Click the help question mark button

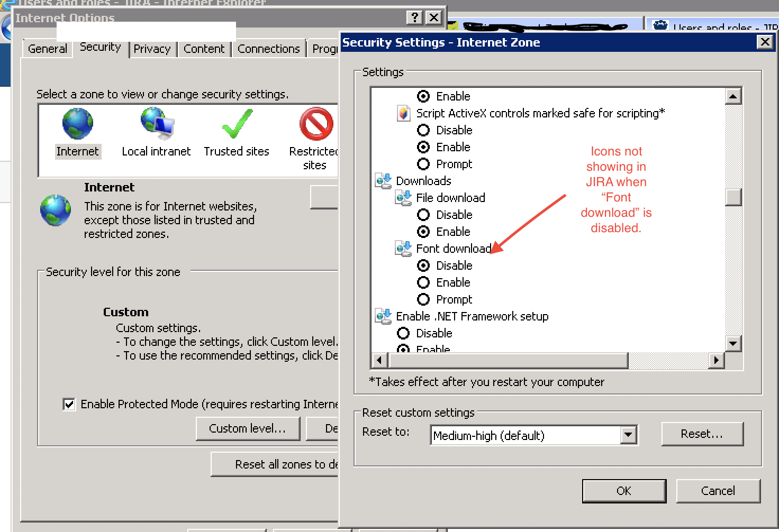(x=414, y=17)
